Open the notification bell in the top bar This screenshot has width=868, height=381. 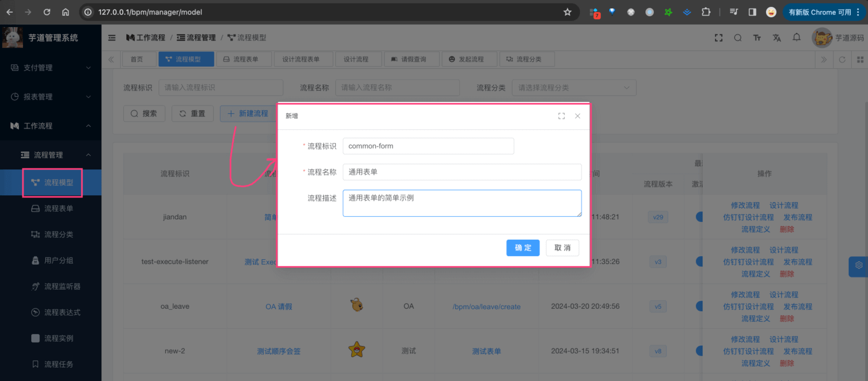(x=796, y=37)
